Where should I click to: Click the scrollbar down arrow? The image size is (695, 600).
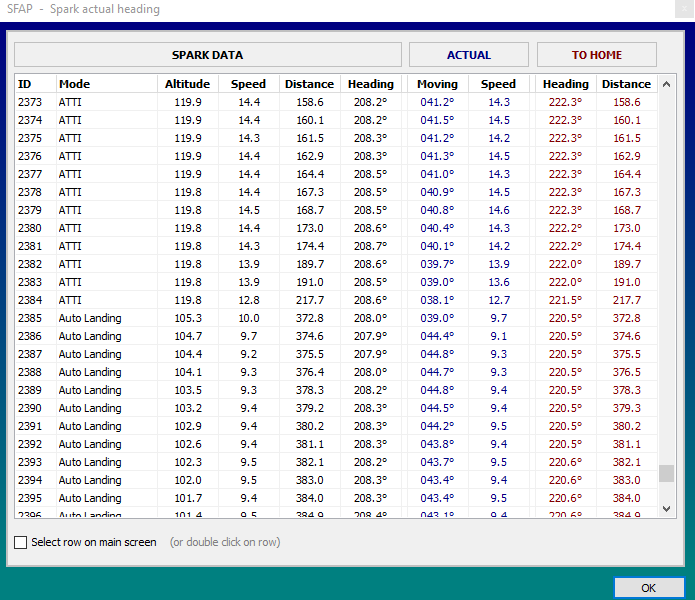(667, 509)
